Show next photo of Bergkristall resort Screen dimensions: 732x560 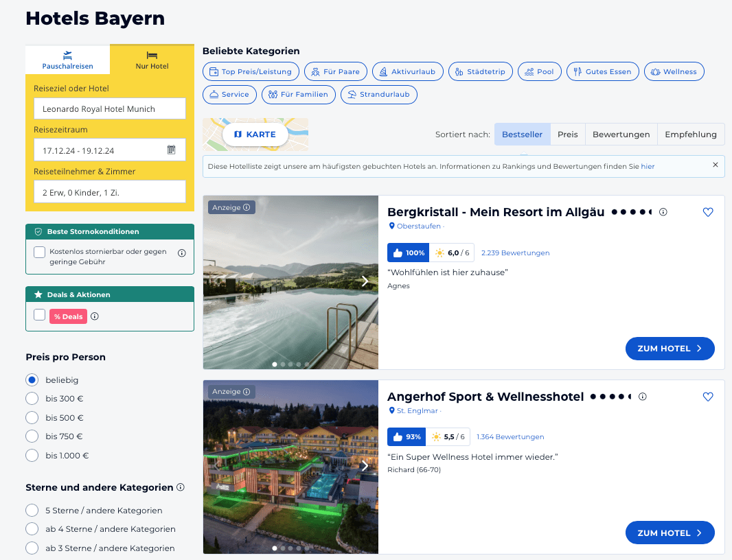click(x=365, y=281)
